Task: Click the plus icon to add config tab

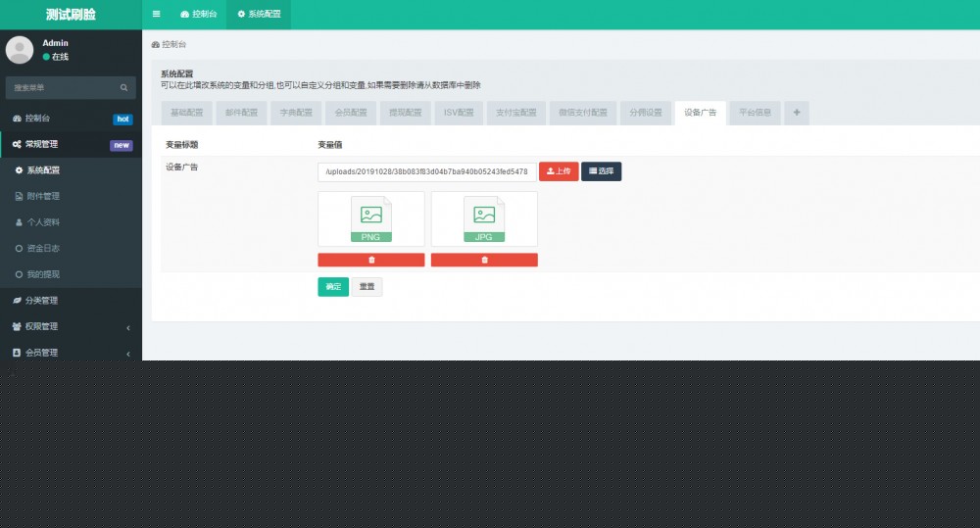Action: [796, 113]
